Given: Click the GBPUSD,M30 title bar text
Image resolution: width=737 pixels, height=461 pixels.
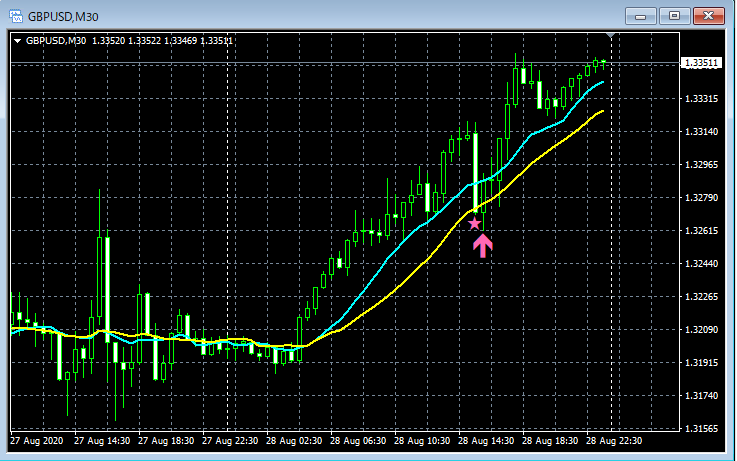Looking at the screenshot, I should click(x=63, y=17).
